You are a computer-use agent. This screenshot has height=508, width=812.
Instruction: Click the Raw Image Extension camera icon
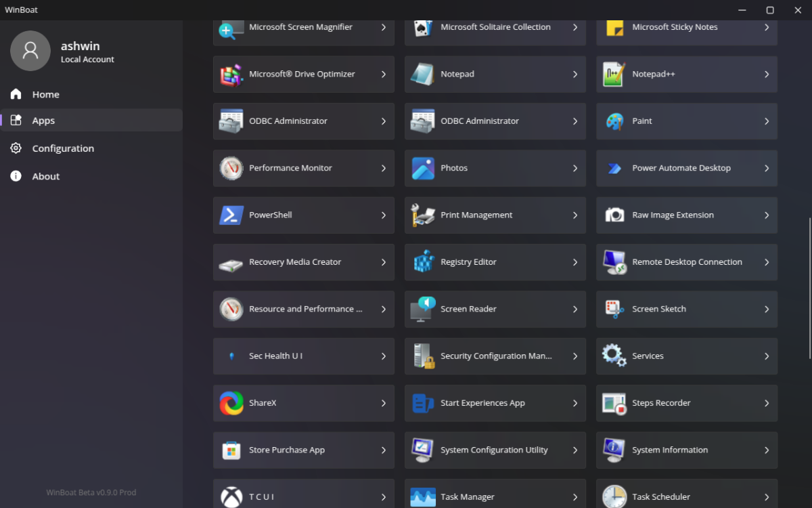614,215
